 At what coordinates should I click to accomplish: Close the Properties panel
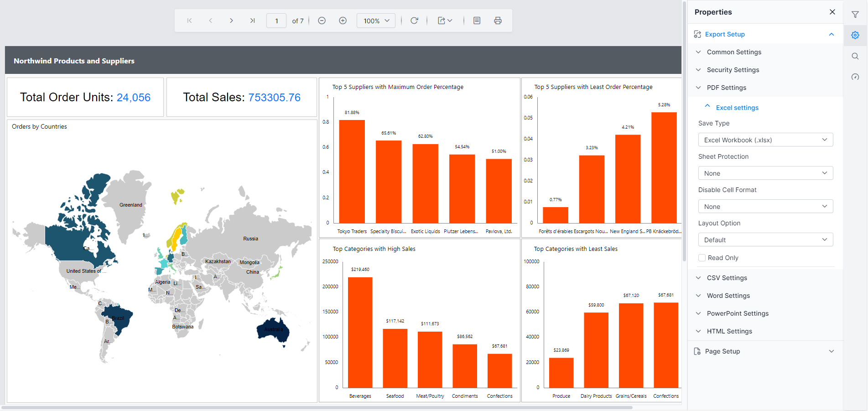pos(832,12)
